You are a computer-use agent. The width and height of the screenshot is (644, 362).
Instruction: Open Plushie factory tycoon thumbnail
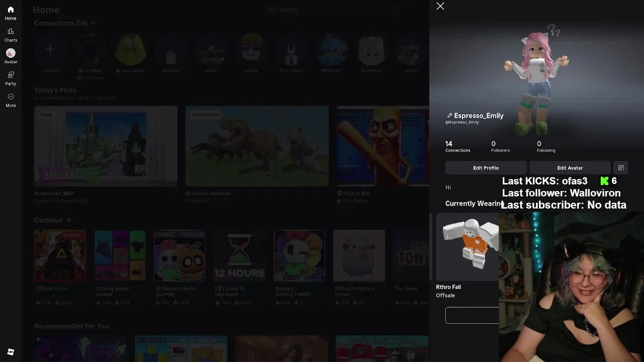coord(359,256)
